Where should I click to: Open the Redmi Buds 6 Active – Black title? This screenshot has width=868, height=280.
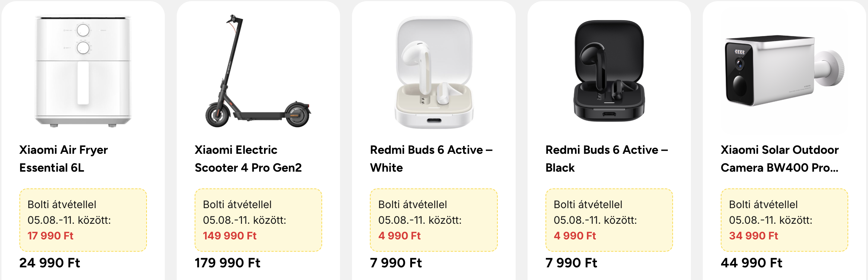(607, 159)
